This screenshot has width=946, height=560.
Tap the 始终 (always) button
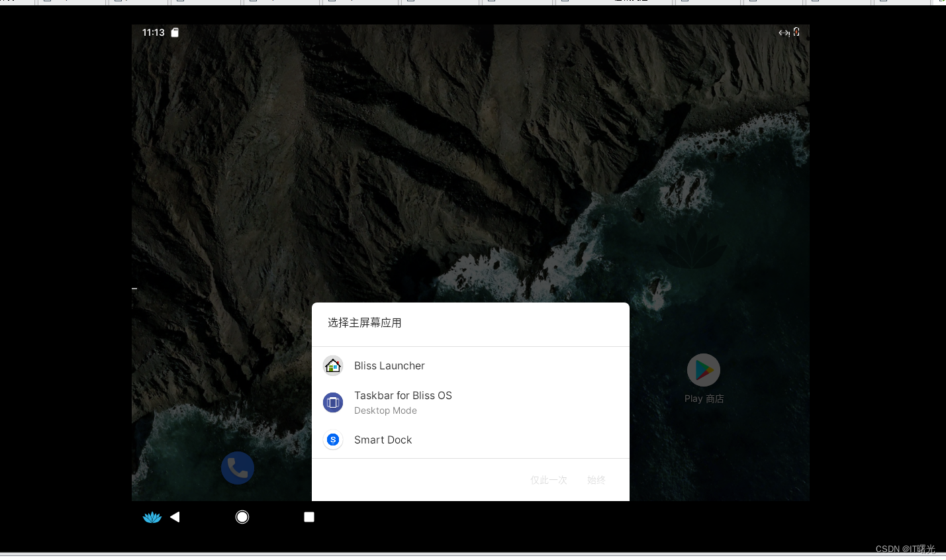coord(596,480)
